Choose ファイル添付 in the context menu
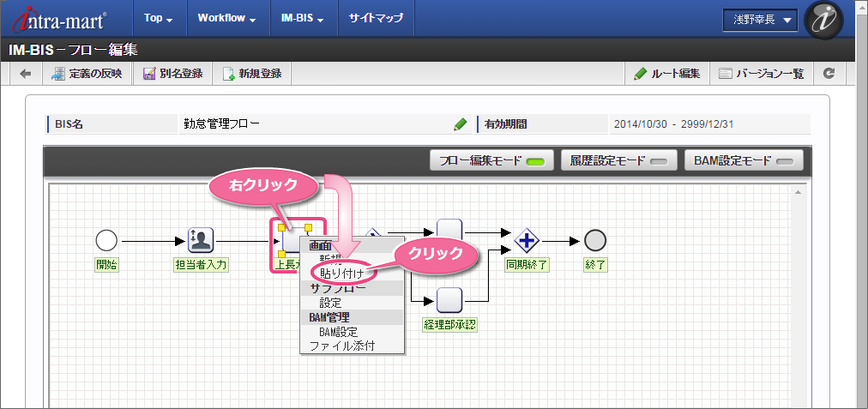 342,346
